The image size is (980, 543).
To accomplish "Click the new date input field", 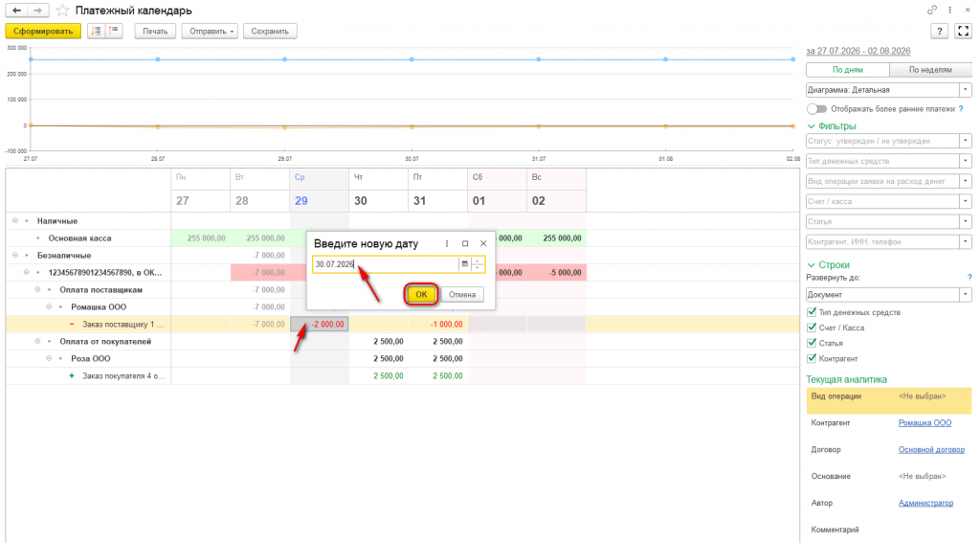I will [385, 264].
